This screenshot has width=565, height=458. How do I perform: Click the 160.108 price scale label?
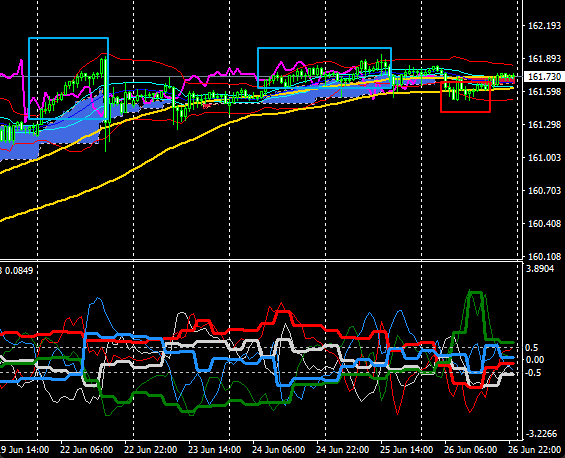tap(544, 257)
